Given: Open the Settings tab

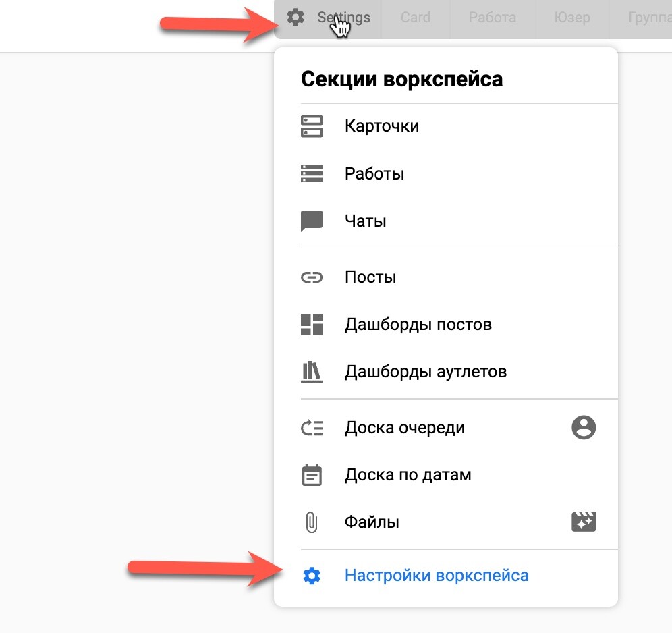Looking at the screenshot, I should tap(343, 18).
